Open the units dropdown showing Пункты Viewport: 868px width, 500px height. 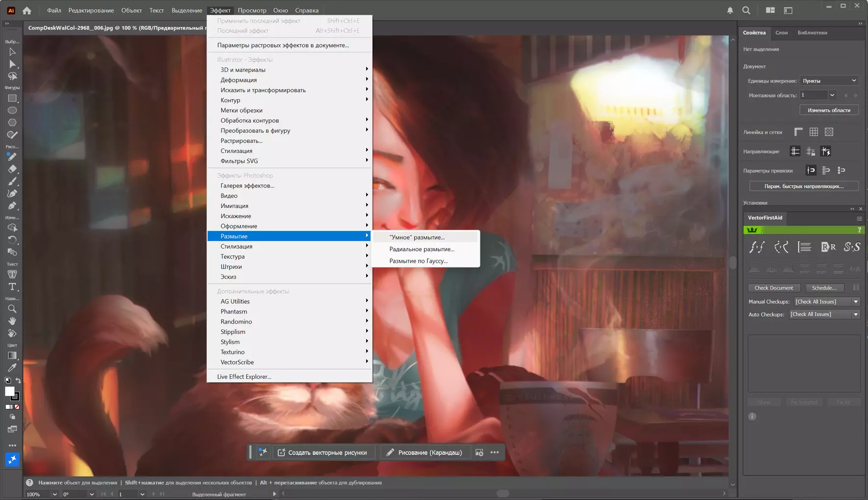829,81
